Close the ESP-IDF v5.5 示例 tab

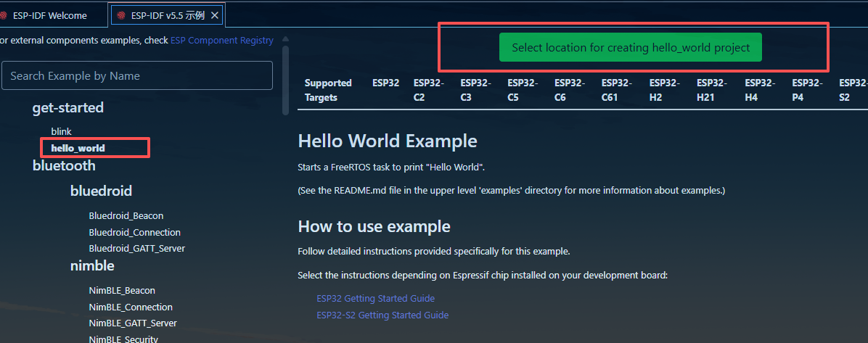[x=215, y=15]
